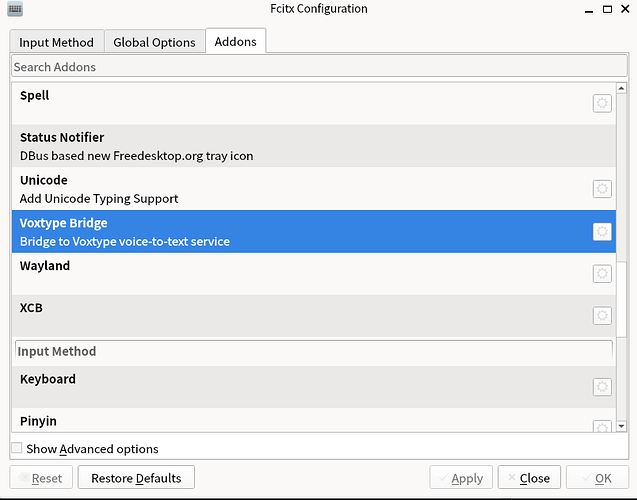Click the Close button
The height and width of the screenshot is (500, 637).
click(528, 478)
